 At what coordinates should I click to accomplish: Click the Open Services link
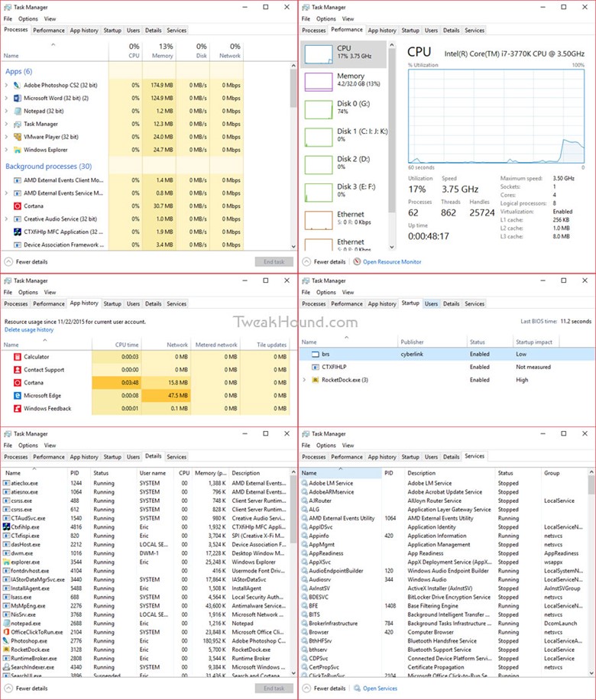(x=380, y=689)
